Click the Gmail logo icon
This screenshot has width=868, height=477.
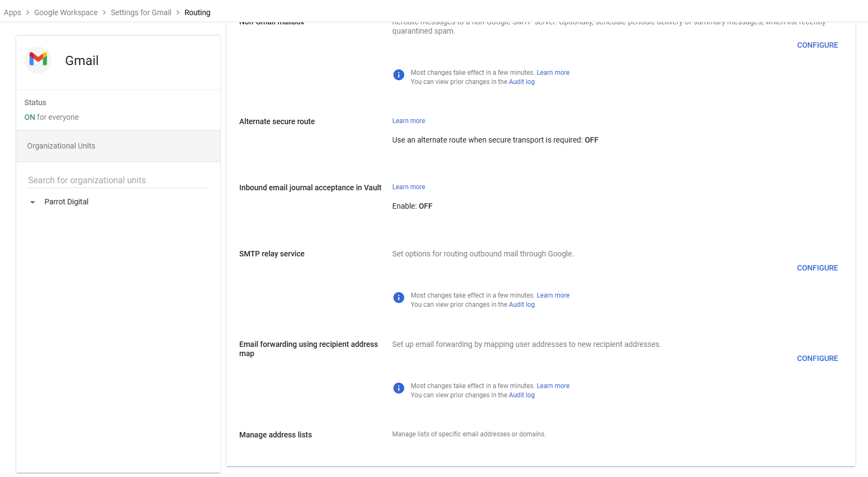38,60
